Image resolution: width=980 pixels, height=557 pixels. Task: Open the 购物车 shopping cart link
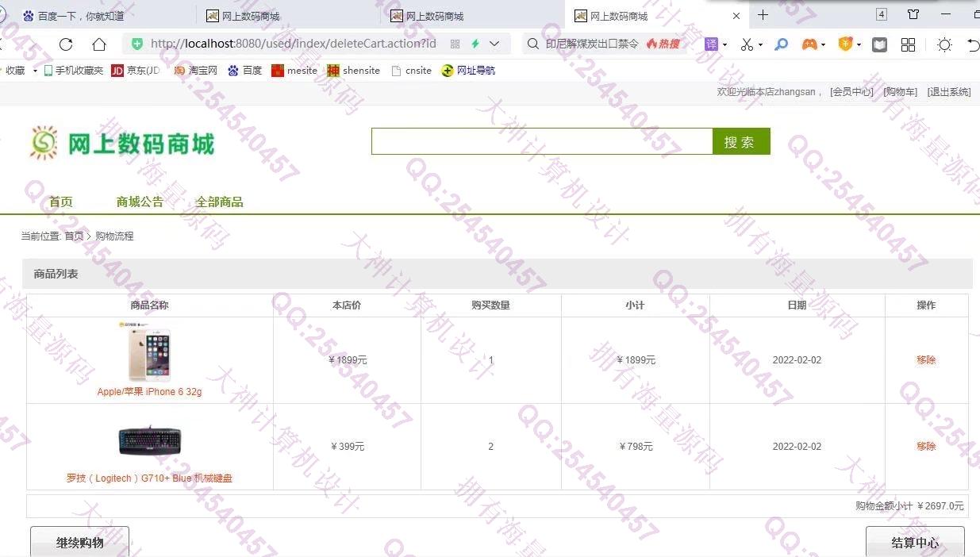(x=901, y=92)
